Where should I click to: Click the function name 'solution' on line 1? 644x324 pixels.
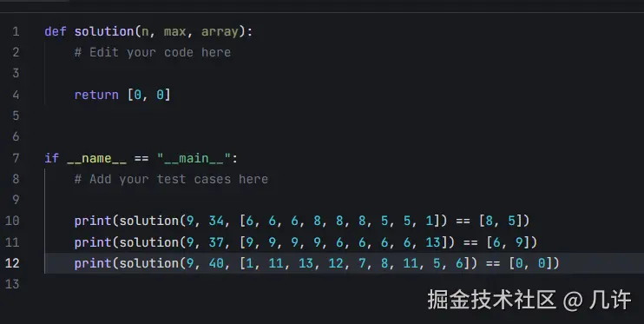pyautogui.click(x=104, y=31)
